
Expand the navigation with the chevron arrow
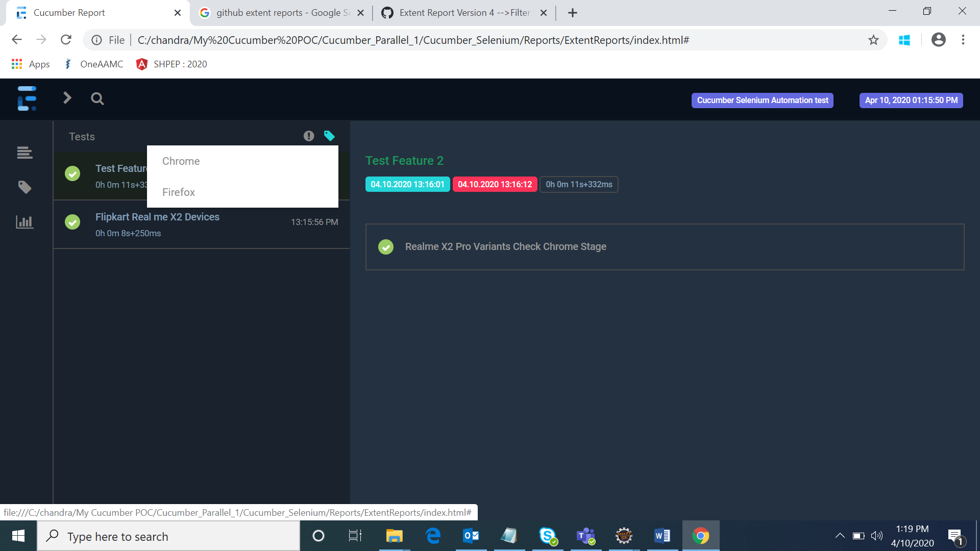(x=67, y=97)
